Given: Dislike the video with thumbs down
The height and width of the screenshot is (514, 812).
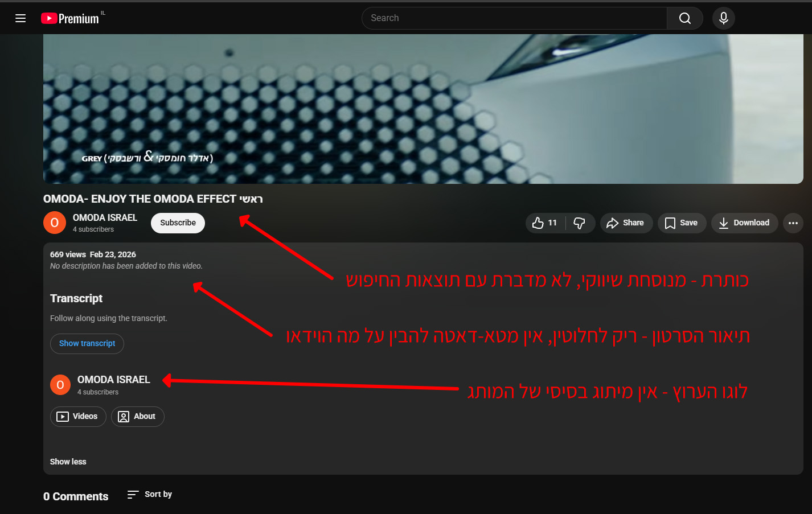Looking at the screenshot, I should [x=580, y=223].
